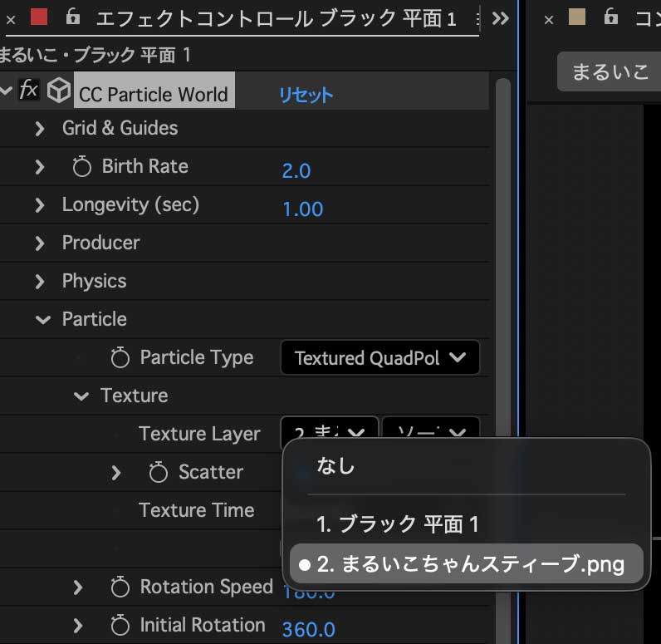
Task: Expand the Initial Rotation property
Action: coord(77,626)
